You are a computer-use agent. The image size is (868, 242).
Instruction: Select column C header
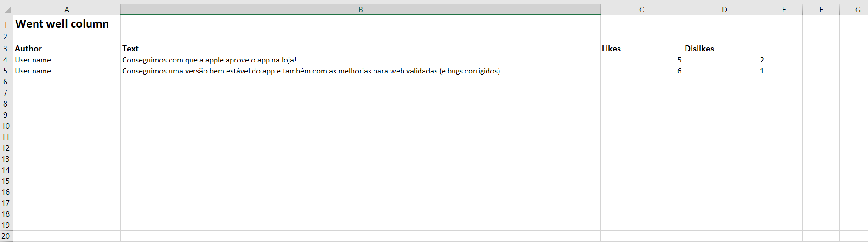(641, 10)
